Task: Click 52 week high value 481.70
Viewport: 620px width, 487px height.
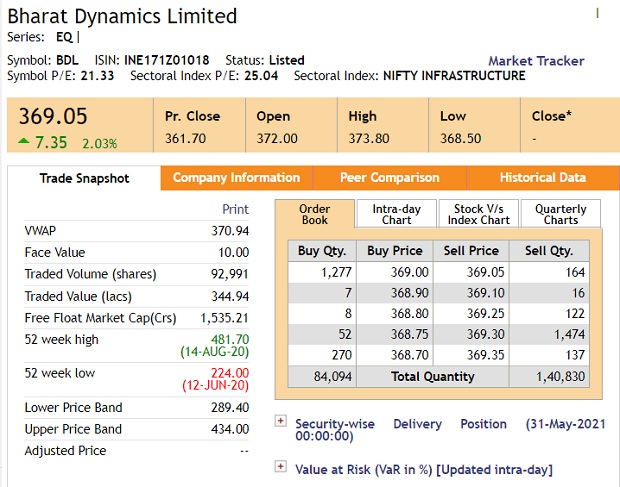Action: (x=230, y=339)
